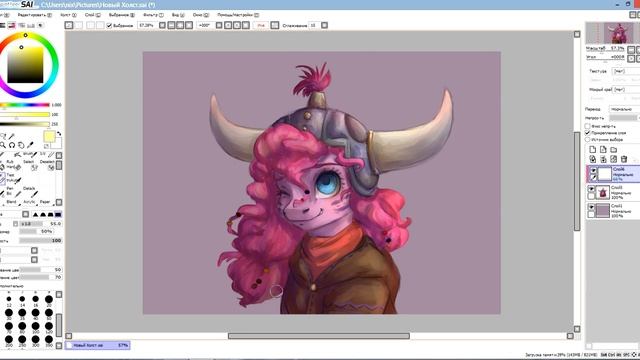640x360 pixels.
Task: Toggle Фикс. непрозр. checkbox
Action: point(587,126)
